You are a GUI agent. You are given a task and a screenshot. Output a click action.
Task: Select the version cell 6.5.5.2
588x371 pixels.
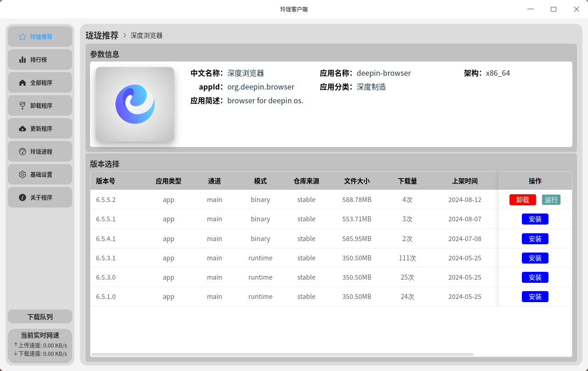click(x=106, y=200)
